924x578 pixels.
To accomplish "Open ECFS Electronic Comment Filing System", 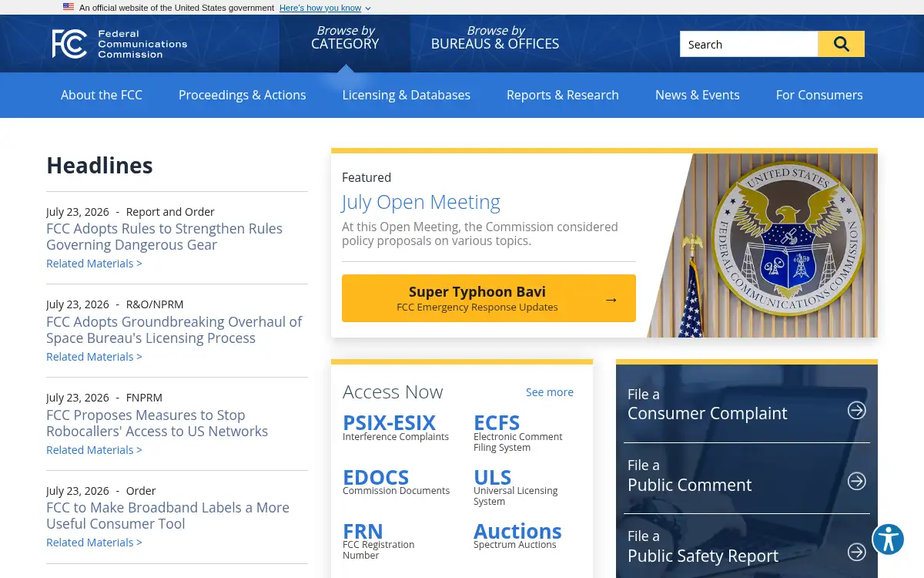I will point(517,432).
